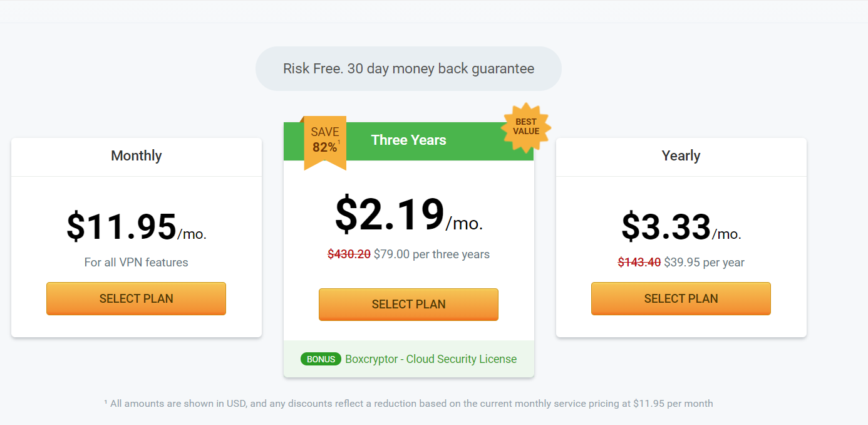
Task: Click the Three Years green header
Action: tap(408, 140)
